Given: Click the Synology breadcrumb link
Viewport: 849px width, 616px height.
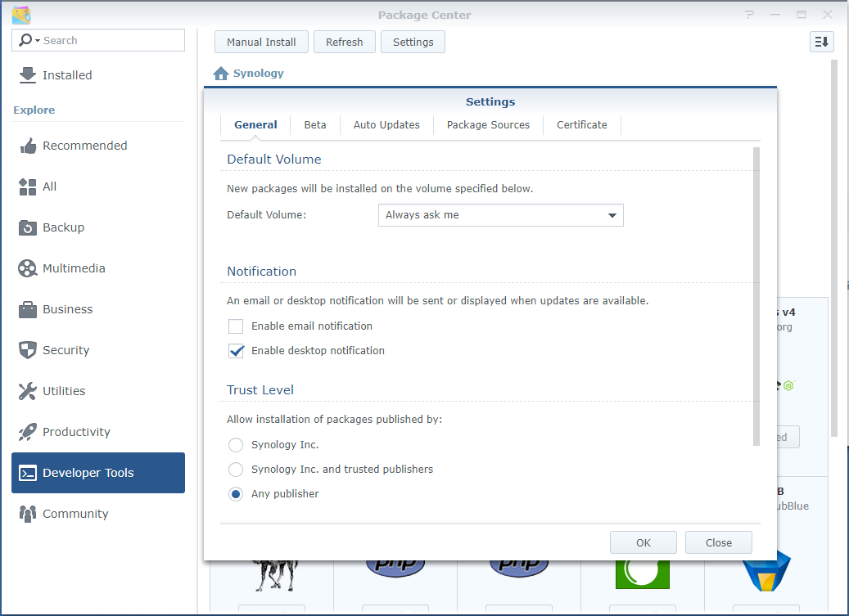Looking at the screenshot, I should (258, 74).
